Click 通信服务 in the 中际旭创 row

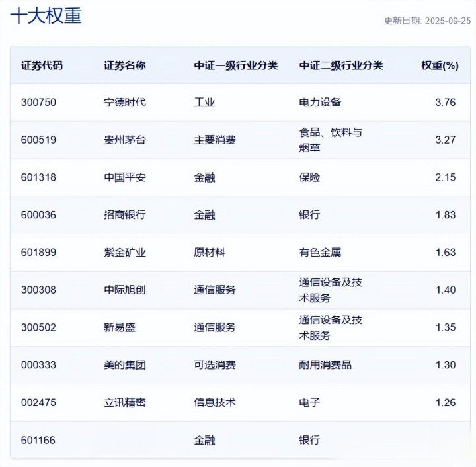tap(215, 290)
